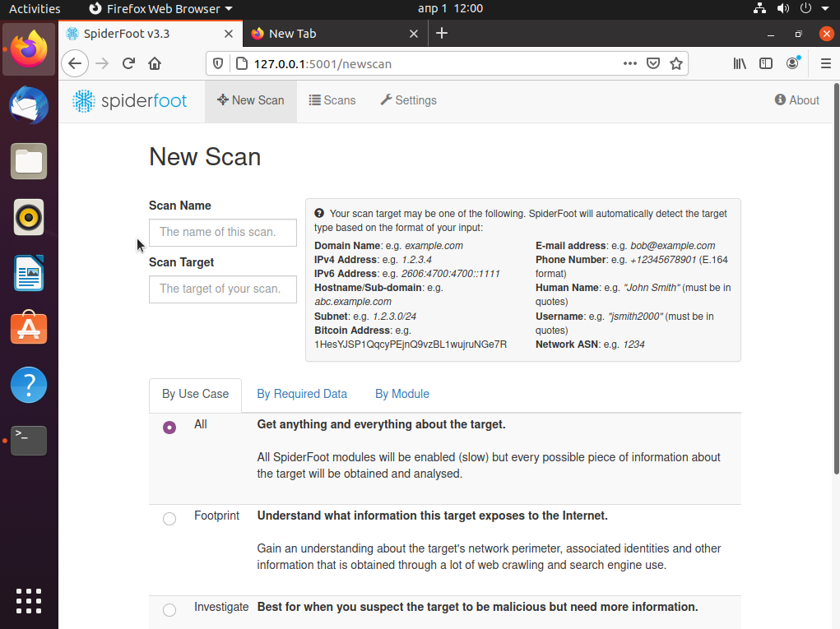Switch to the By Module tab
The image size is (840, 629).
pos(402,394)
